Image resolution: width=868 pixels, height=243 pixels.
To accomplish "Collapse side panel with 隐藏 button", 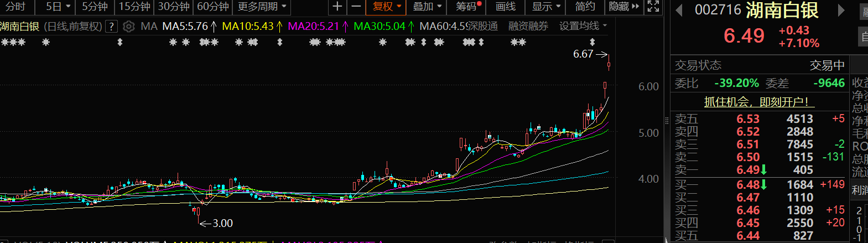I will pos(623,7).
